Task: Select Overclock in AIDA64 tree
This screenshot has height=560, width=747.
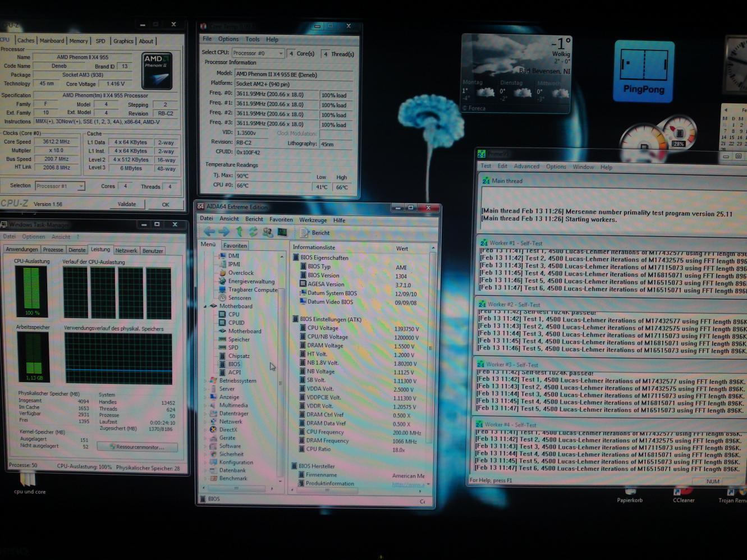Action: pos(236,273)
